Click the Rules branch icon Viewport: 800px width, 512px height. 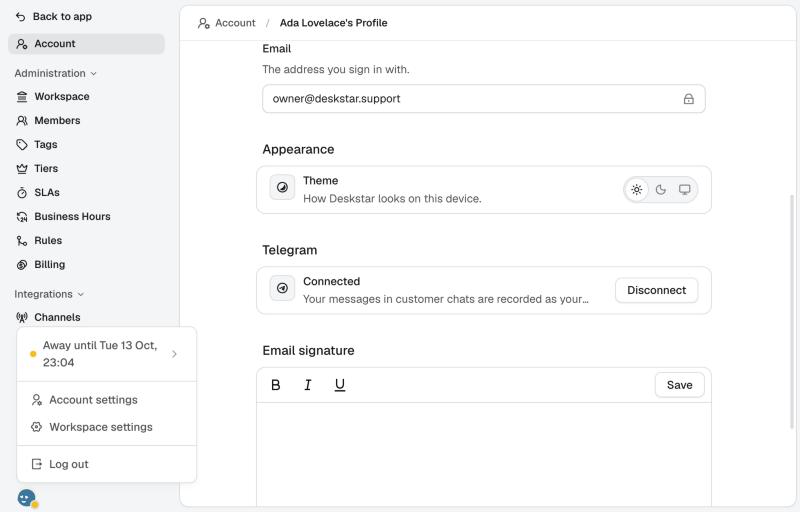21,241
